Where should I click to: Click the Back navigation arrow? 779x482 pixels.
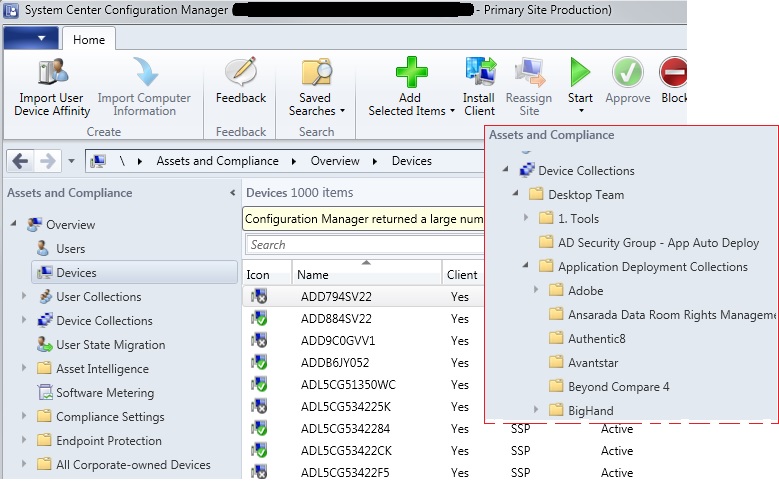pos(20,161)
